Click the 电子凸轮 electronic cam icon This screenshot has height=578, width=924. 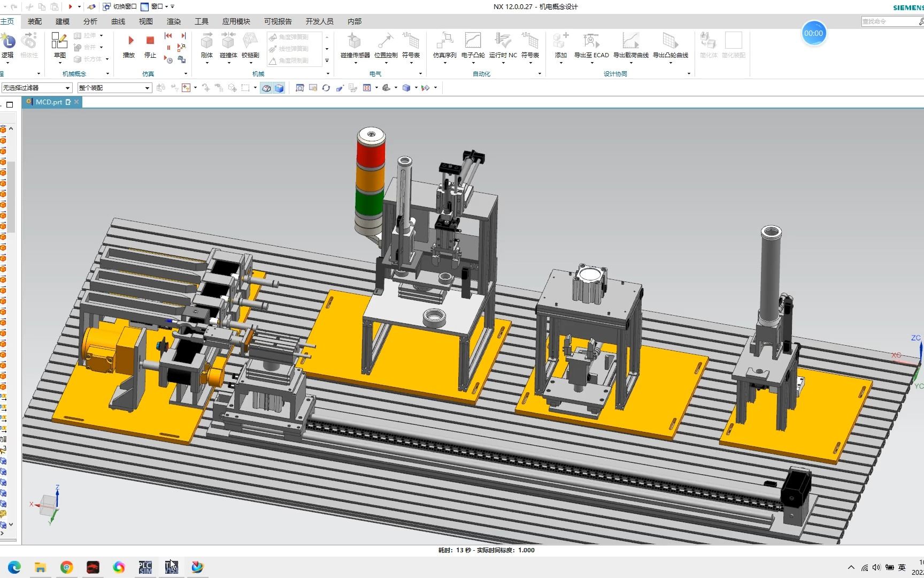click(x=473, y=45)
